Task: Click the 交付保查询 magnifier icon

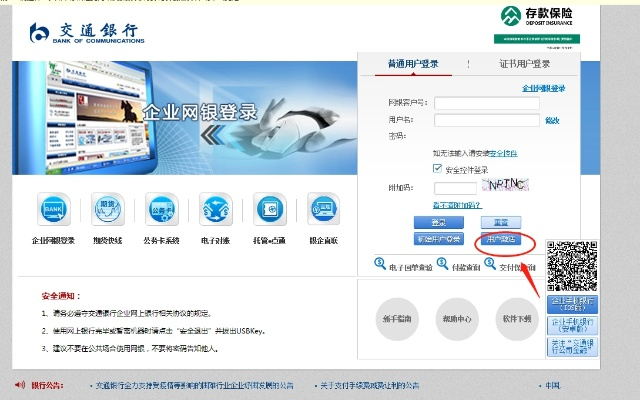Action: coord(490,264)
